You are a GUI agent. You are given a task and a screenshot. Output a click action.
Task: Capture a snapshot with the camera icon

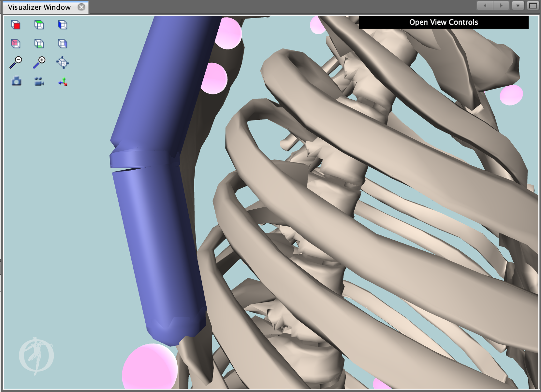click(16, 82)
